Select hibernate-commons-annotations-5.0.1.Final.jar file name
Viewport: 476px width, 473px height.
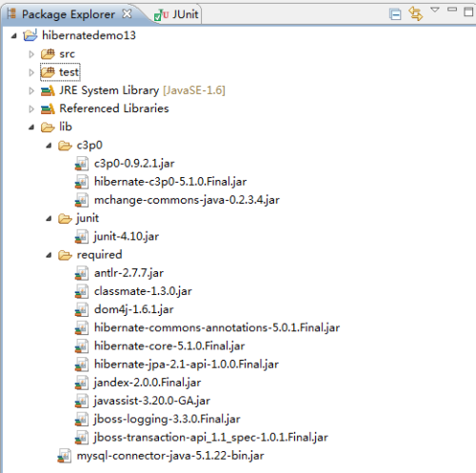(217, 327)
